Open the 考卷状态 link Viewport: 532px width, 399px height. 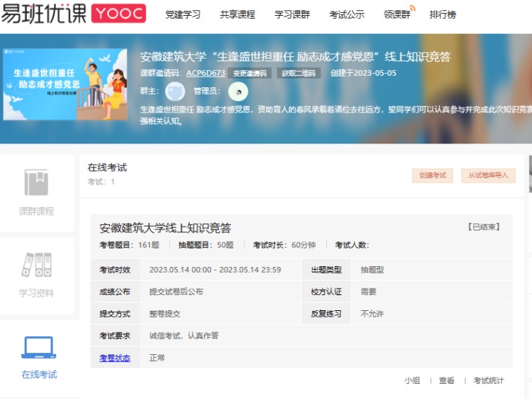pyautogui.click(x=115, y=358)
